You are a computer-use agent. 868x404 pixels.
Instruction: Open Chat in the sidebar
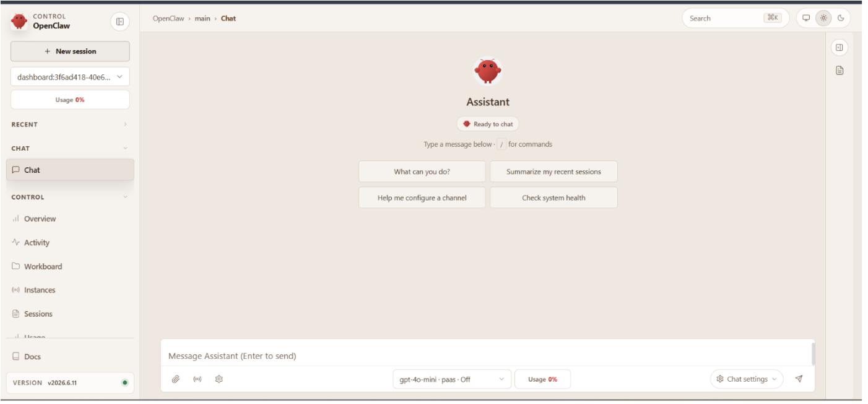point(70,170)
